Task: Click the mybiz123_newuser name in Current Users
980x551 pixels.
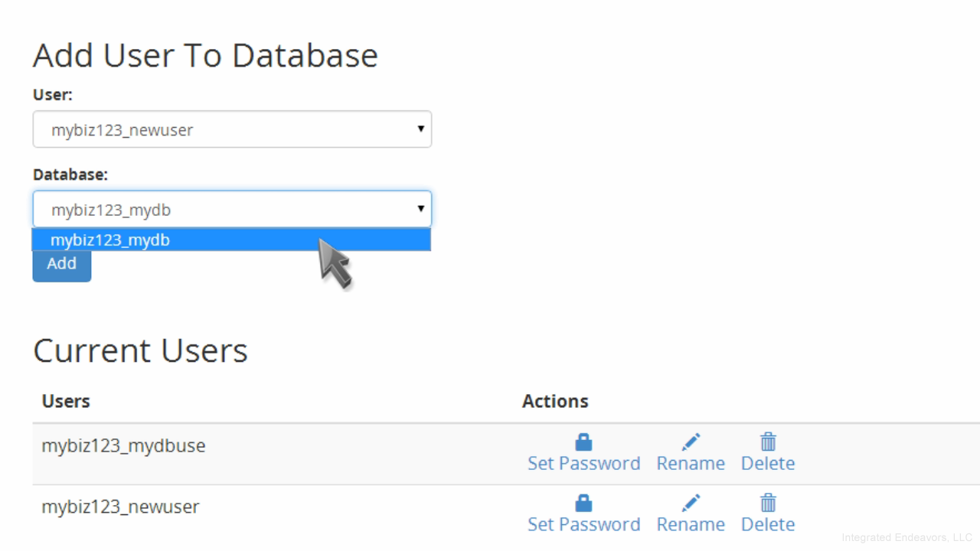Action: click(x=120, y=507)
